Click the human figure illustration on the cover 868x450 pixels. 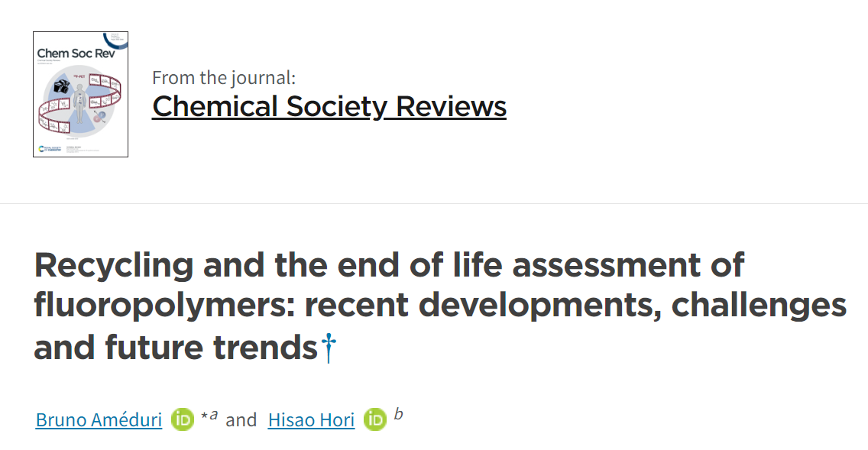(x=79, y=105)
